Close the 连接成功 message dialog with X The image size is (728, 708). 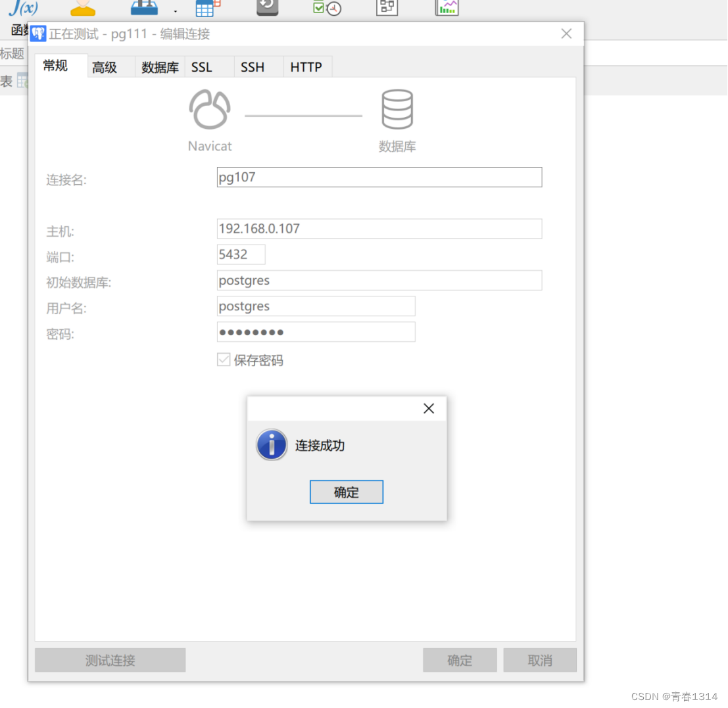[x=429, y=408]
